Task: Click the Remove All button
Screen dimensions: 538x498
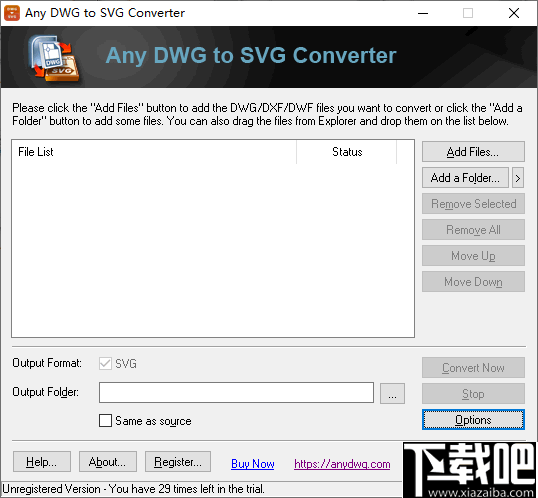Action: (473, 230)
